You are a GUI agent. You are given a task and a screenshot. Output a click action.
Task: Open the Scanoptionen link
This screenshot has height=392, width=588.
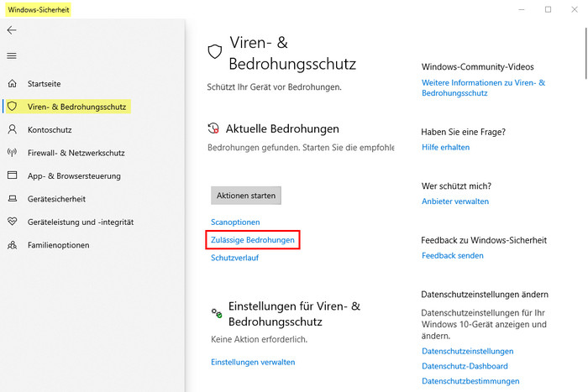coord(235,222)
